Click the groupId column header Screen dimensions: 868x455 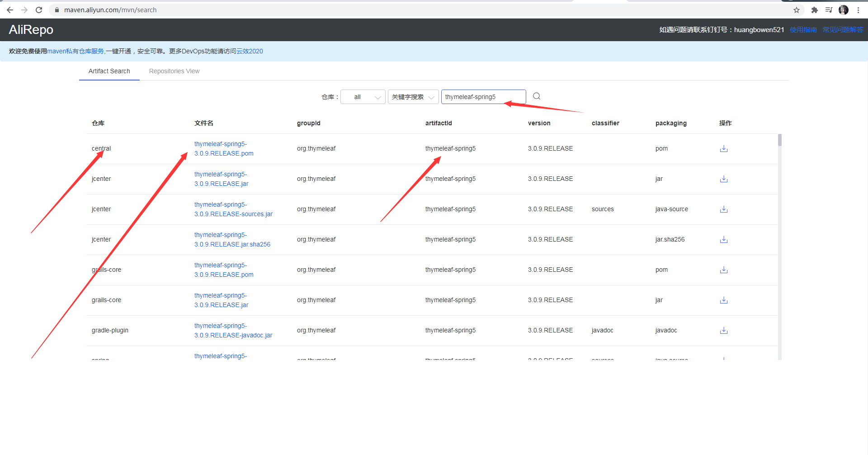309,123
